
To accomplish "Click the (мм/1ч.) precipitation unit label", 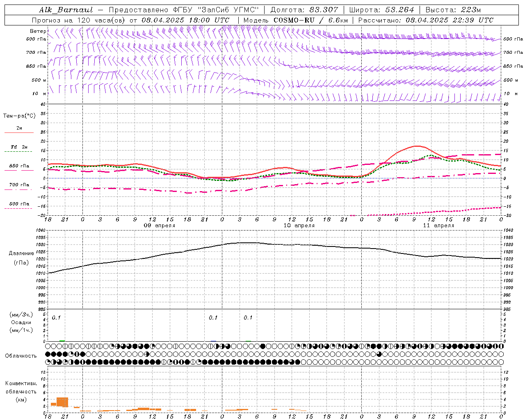I will [21, 330].
